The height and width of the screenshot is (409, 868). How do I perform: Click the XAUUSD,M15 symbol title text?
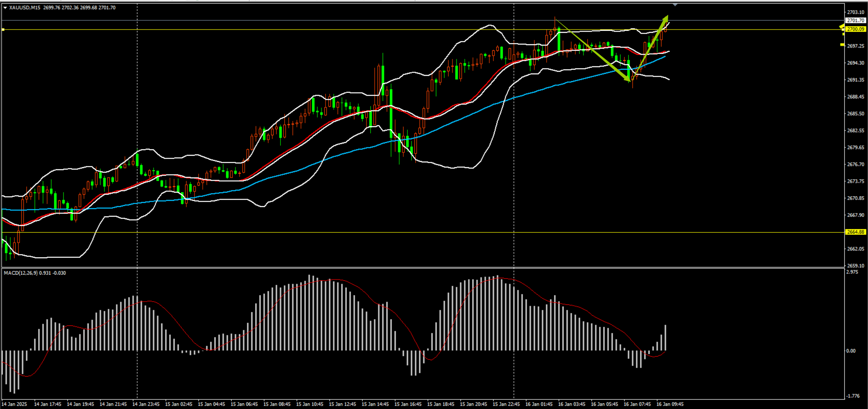25,7
